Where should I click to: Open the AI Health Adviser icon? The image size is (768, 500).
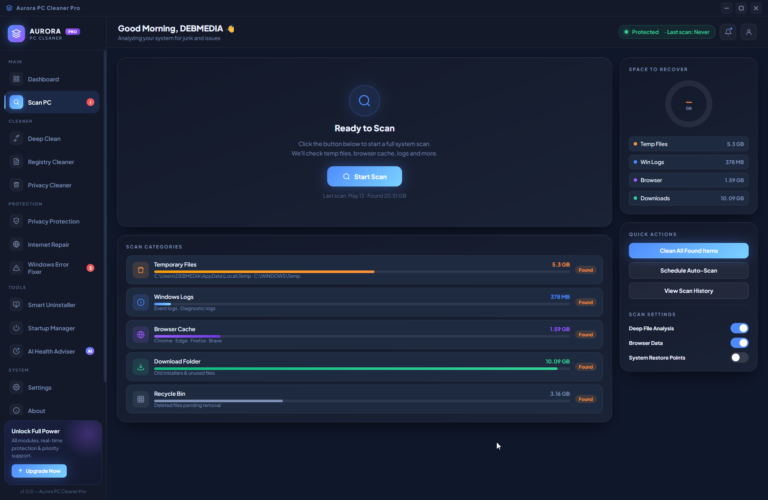(x=16, y=351)
